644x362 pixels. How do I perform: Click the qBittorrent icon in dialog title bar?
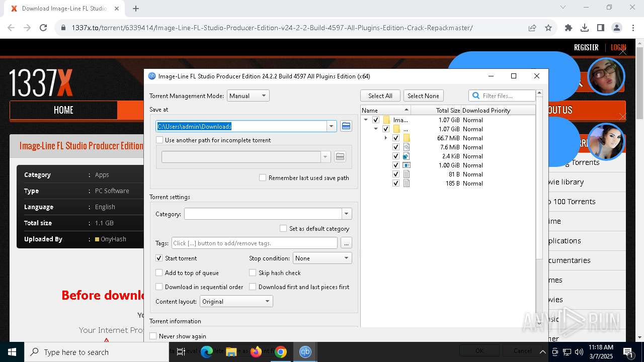tap(152, 76)
